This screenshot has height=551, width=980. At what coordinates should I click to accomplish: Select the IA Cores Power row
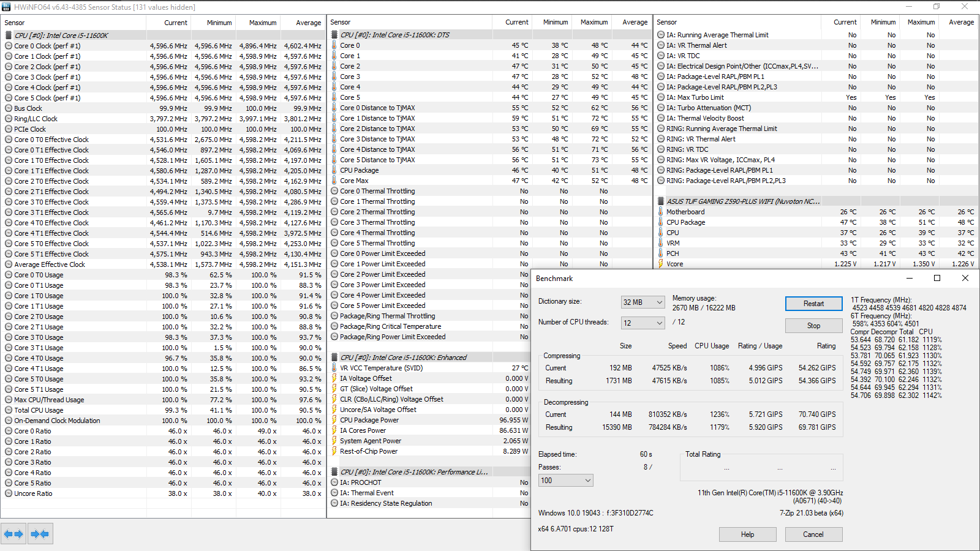[429, 430]
